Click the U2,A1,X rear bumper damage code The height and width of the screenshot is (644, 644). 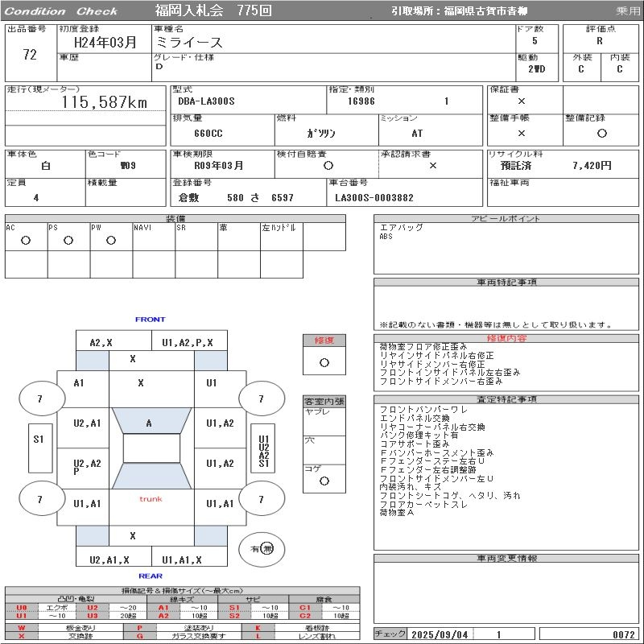click(109, 559)
